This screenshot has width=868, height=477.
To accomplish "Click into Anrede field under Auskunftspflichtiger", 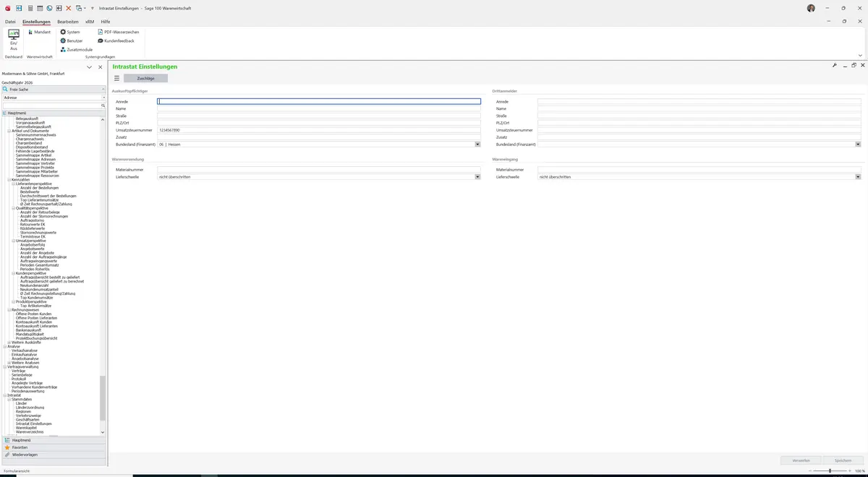I will (x=319, y=102).
